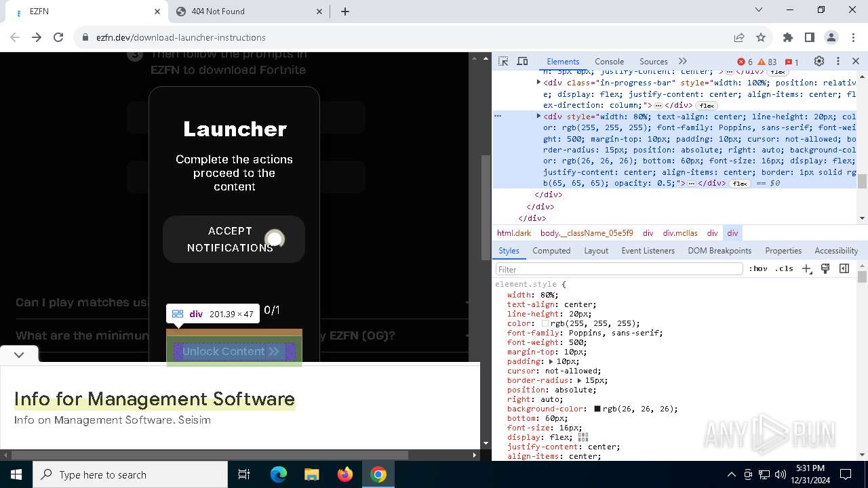The width and height of the screenshot is (868, 488).
Task: Open the Event Listeners tab
Action: click(x=648, y=251)
